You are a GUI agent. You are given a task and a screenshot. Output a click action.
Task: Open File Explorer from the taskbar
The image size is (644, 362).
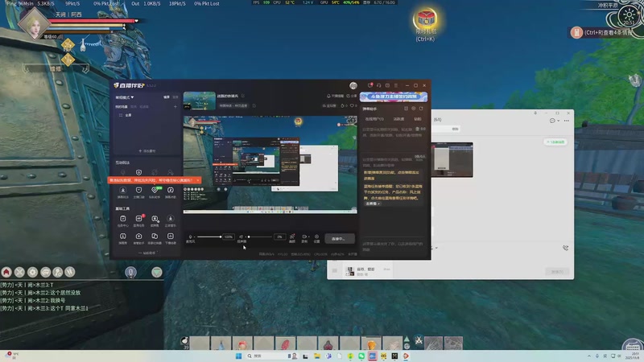(316, 356)
